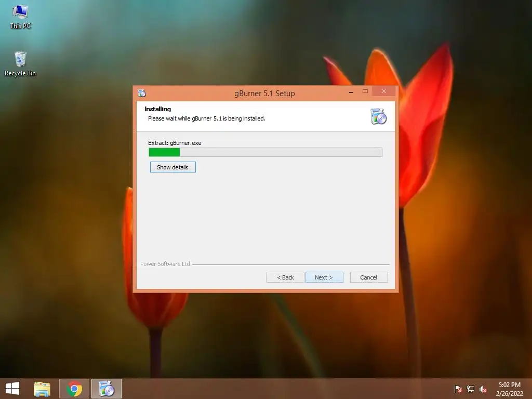The height and width of the screenshot is (399, 532).
Task: Minimize the gBurner Setup window
Action: [x=351, y=91]
